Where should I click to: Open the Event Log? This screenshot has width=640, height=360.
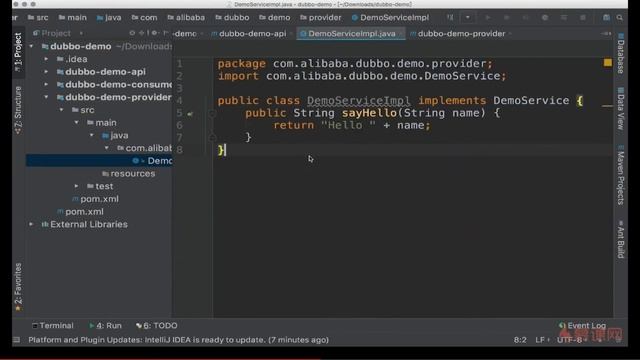[582, 326]
